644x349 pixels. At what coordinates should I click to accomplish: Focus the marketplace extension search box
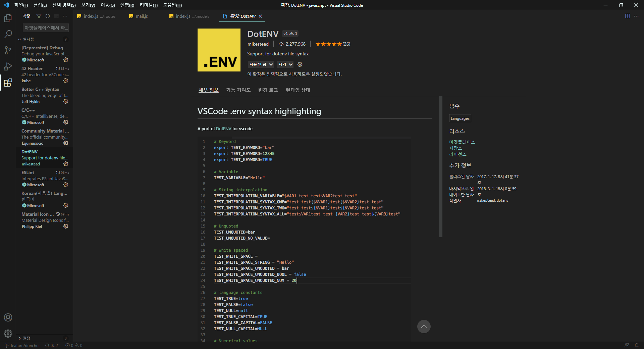point(46,28)
